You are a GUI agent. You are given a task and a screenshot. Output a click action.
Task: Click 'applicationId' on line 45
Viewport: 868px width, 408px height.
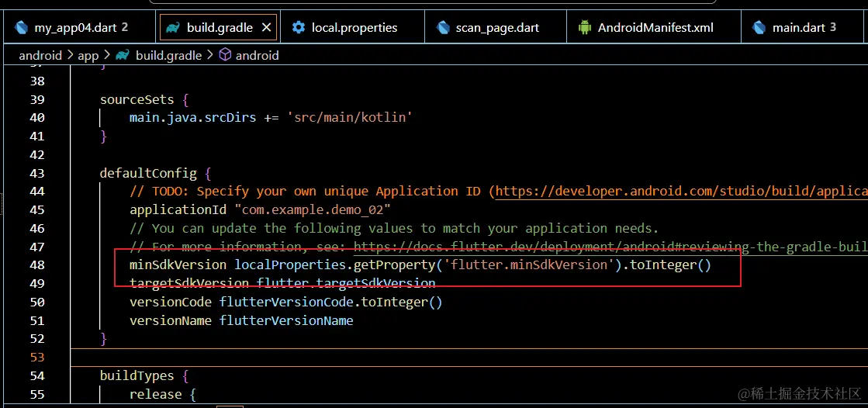(x=178, y=209)
